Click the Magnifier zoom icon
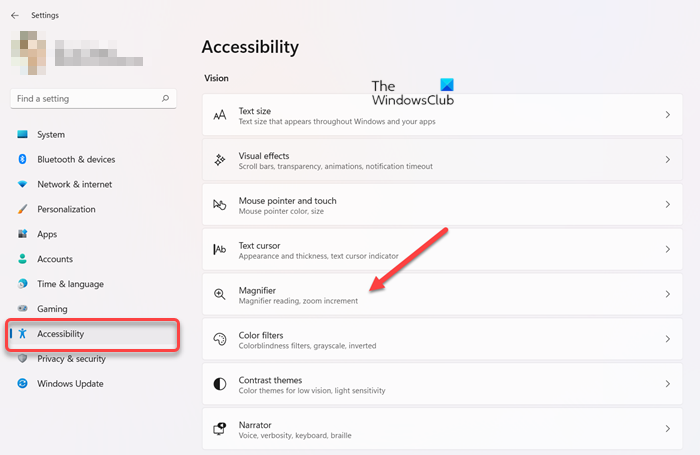Screen dimensions: 700x455 click(x=220, y=295)
